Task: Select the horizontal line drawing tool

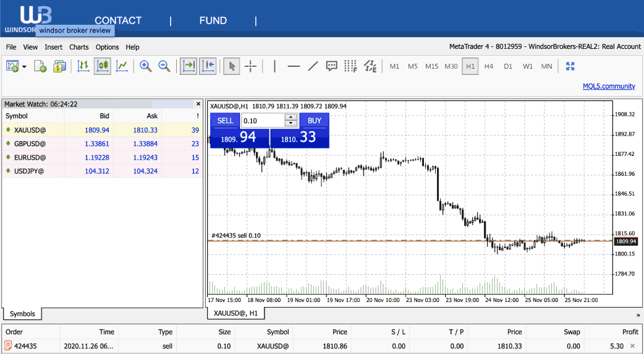Action: (x=294, y=66)
